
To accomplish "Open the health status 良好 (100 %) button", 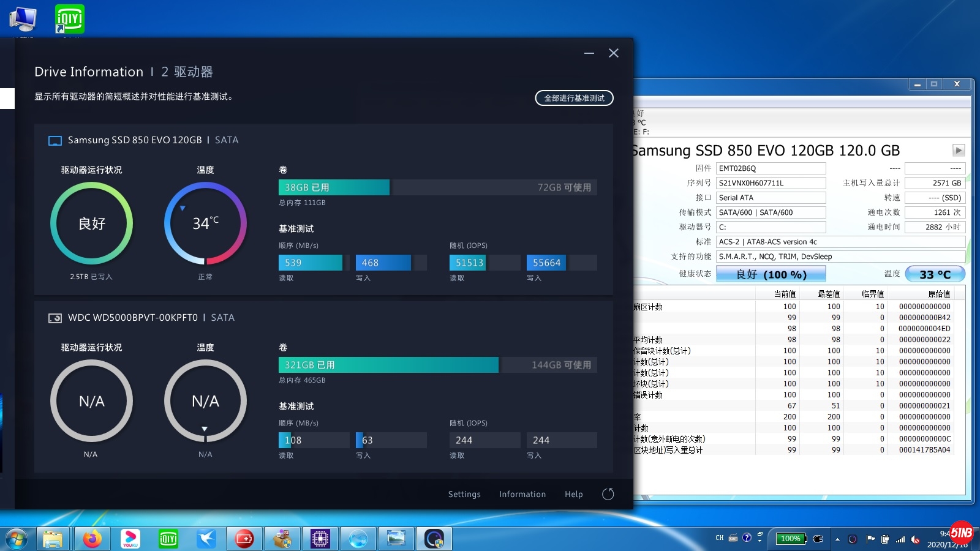I will tap(771, 274).
